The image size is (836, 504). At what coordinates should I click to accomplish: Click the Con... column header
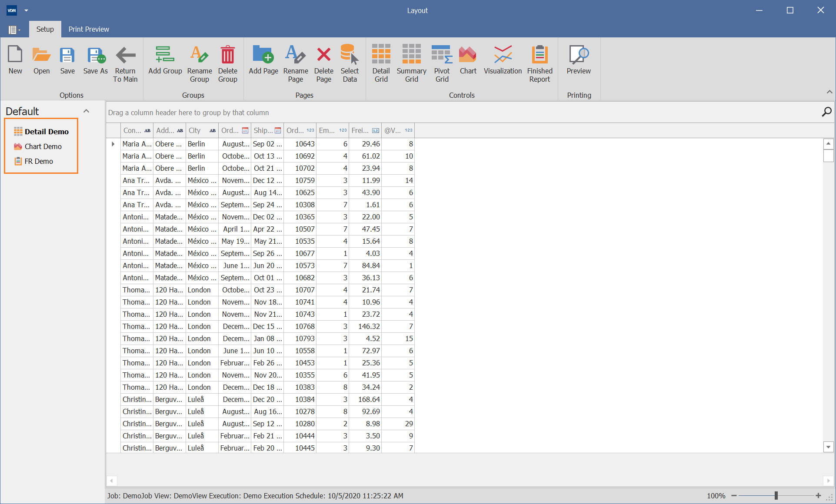(137, 130)
